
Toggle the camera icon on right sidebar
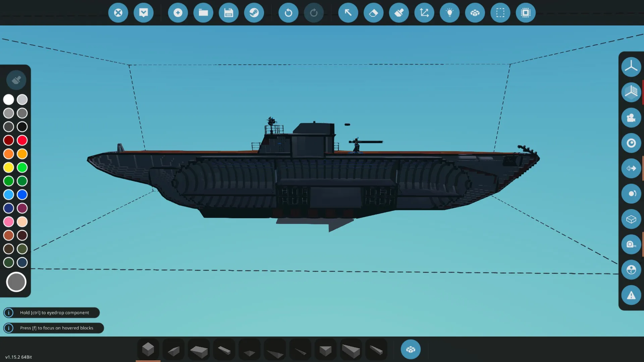631,118
